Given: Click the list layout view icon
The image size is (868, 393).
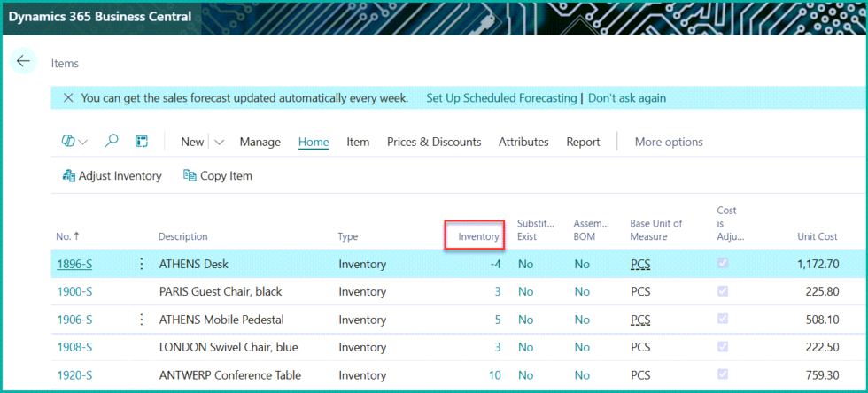Looking at the screenshot, I should tap(141, 142).
